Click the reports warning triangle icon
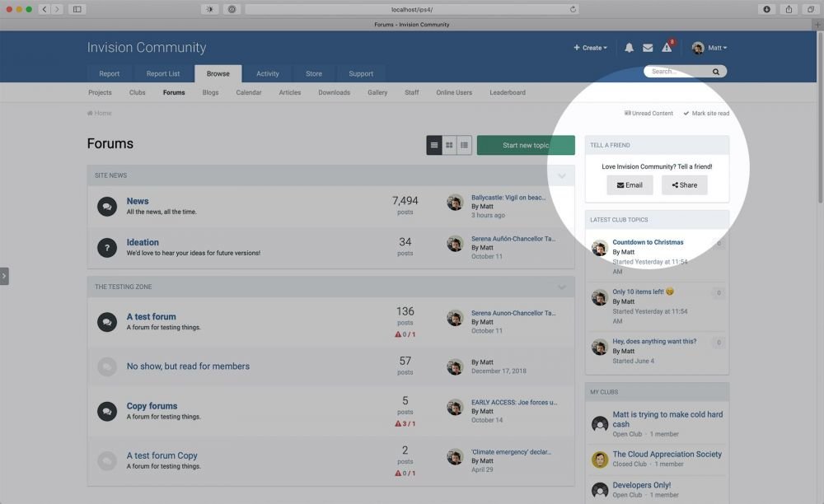 (667, 48)
